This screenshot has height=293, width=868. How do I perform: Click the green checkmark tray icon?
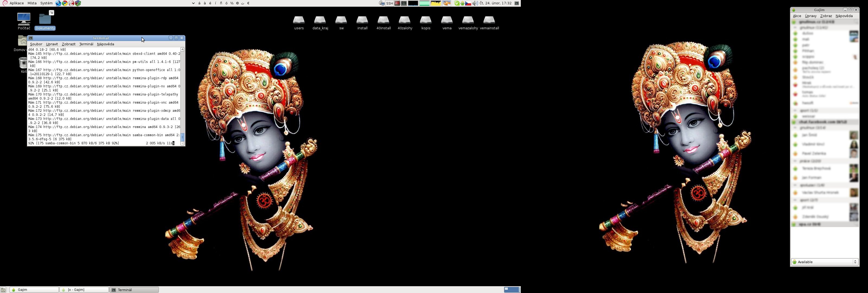pos(457,3)
